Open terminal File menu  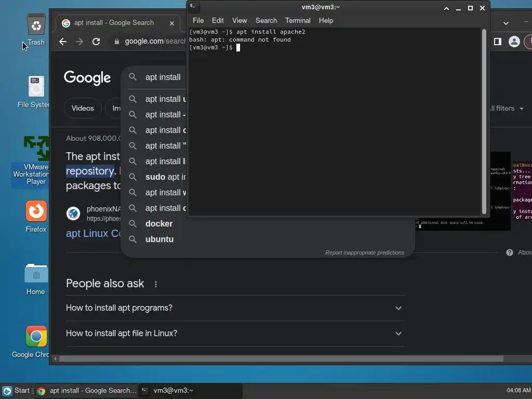click(198, 20)
